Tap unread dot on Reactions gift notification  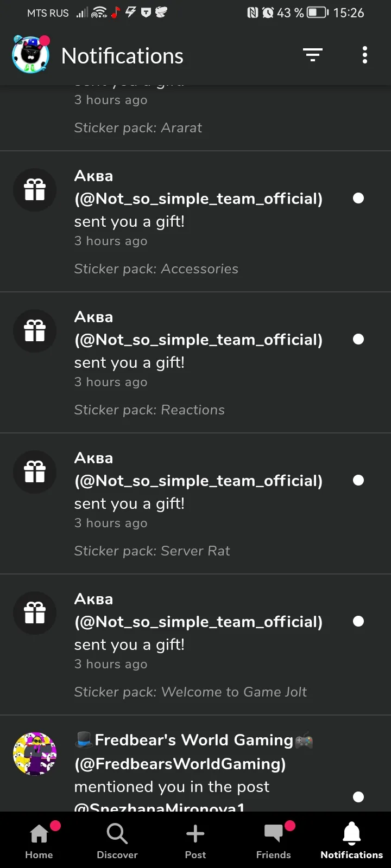tap(358, 339)
